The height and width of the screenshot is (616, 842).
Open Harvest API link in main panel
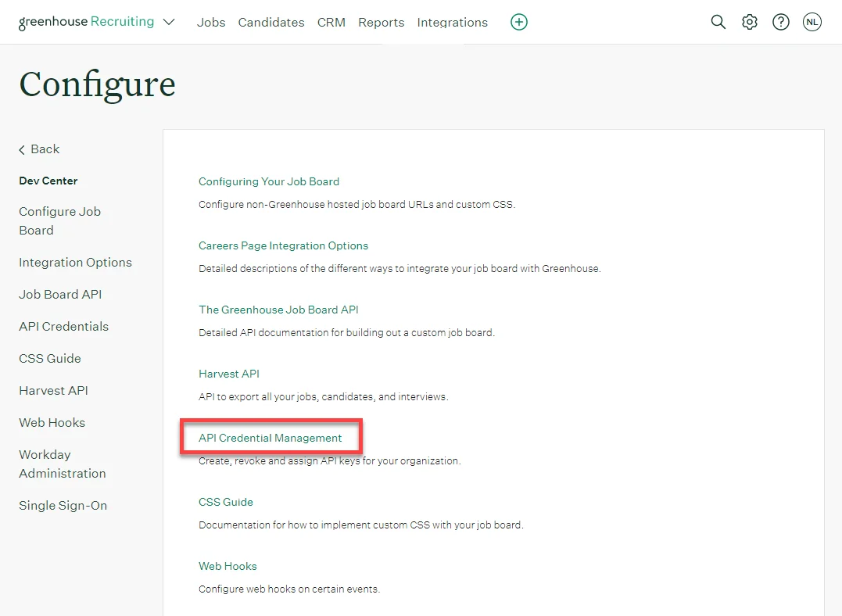(229, 374)
